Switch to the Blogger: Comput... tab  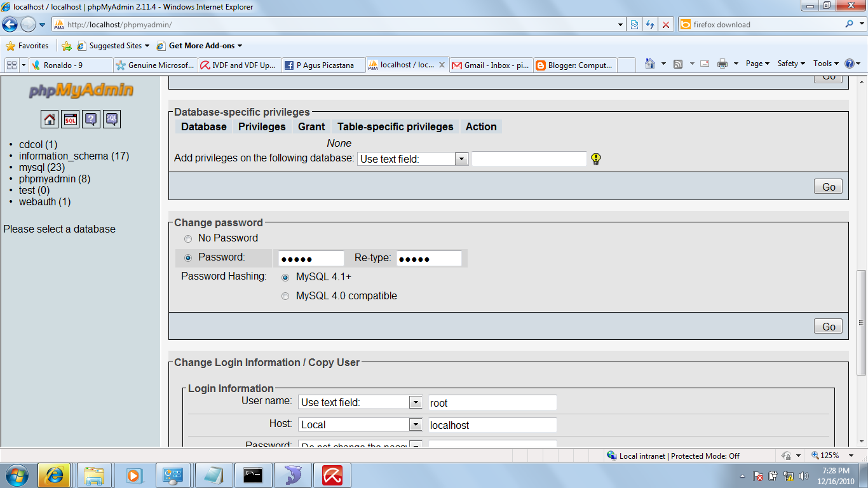575,65
